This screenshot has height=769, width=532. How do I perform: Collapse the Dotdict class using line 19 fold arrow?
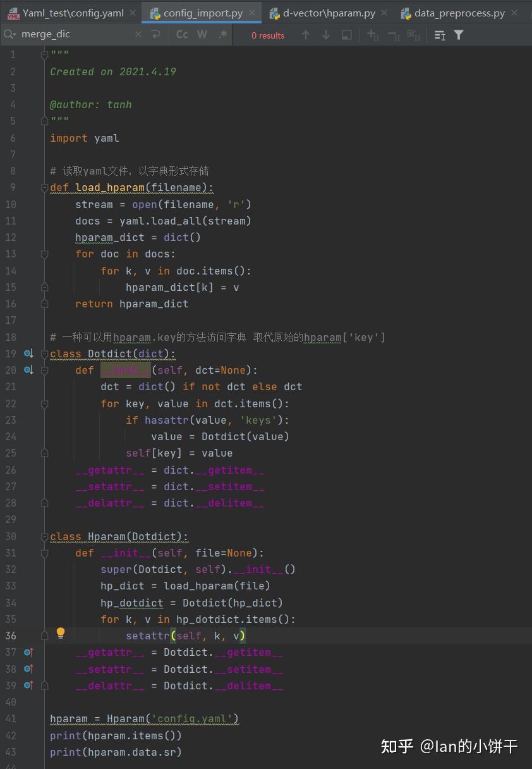tap(43, 354)
